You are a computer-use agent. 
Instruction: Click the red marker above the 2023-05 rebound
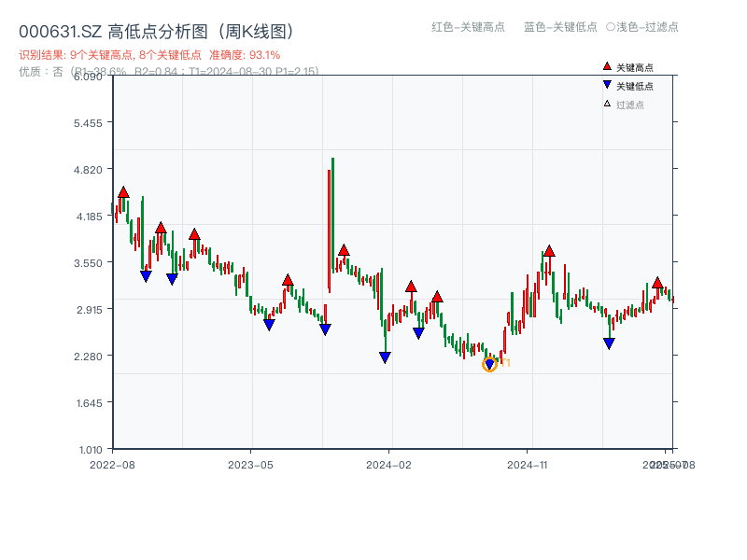coord(288,280)
